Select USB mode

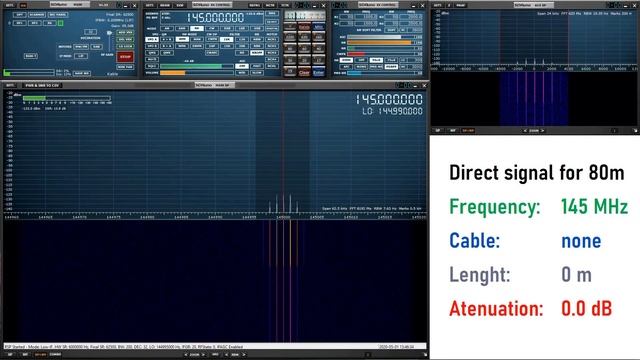coord(257,29)
